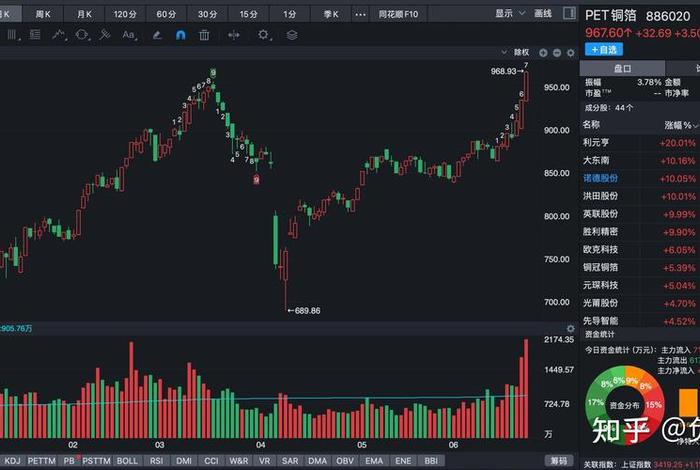Switch to 15分 period tab
Screen dimensions: 700x470
[x=248, y=14]
